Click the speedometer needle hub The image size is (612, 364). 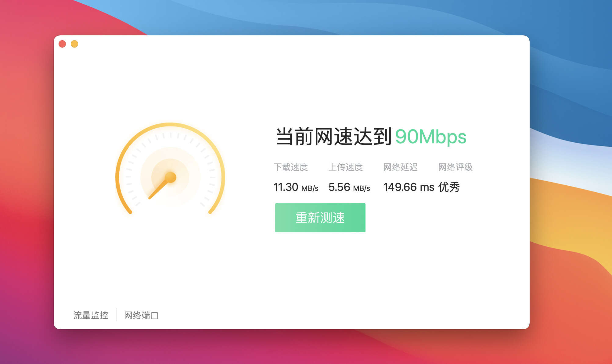click(171, 177)
